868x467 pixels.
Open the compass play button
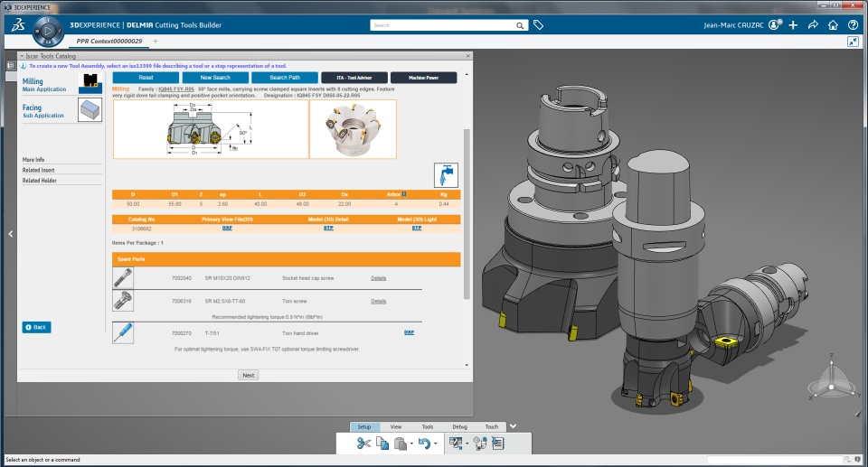click(49, 31)
